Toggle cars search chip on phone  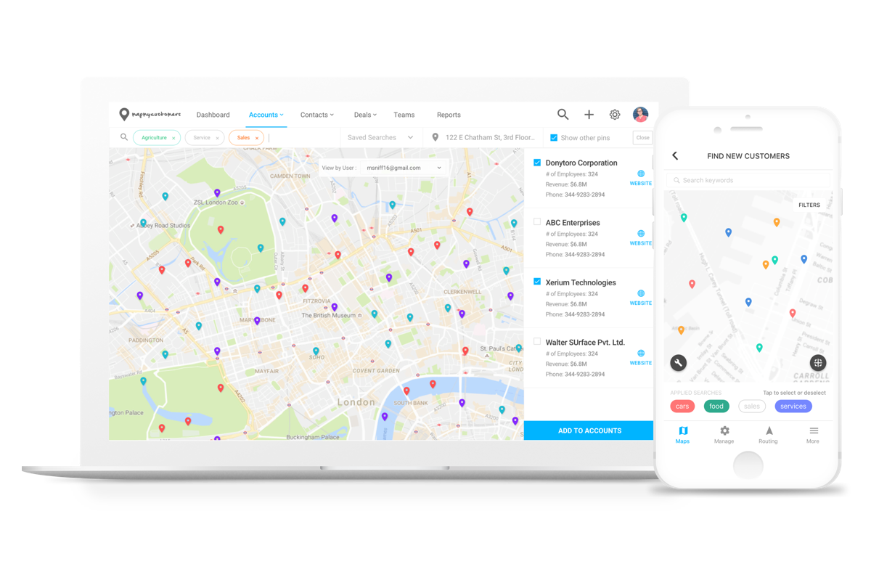(682, 407)
